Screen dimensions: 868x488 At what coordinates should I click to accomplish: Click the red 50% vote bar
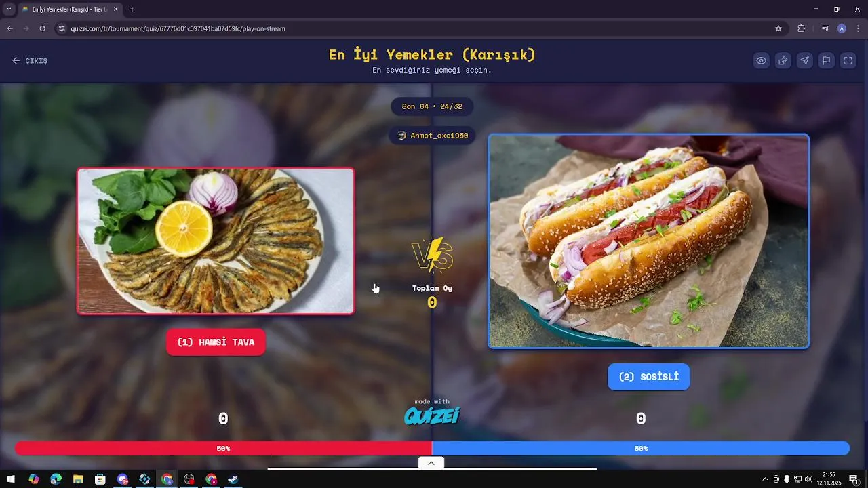[x=223, y=449]
